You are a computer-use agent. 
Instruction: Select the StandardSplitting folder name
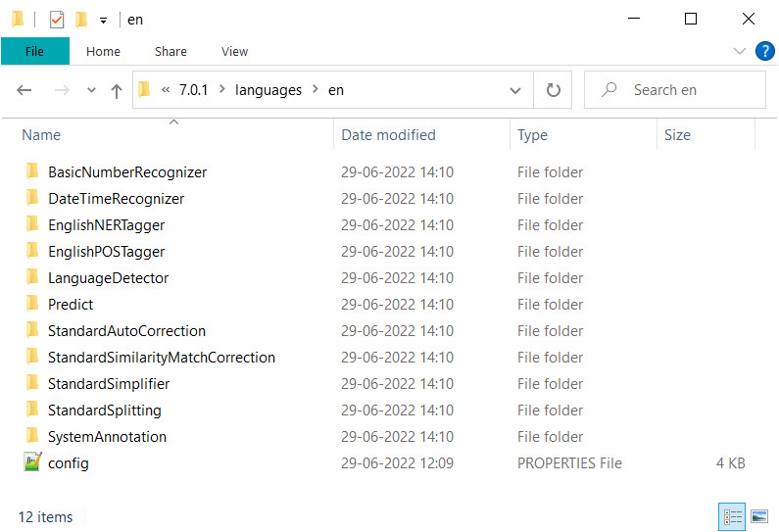pos(104,410)
